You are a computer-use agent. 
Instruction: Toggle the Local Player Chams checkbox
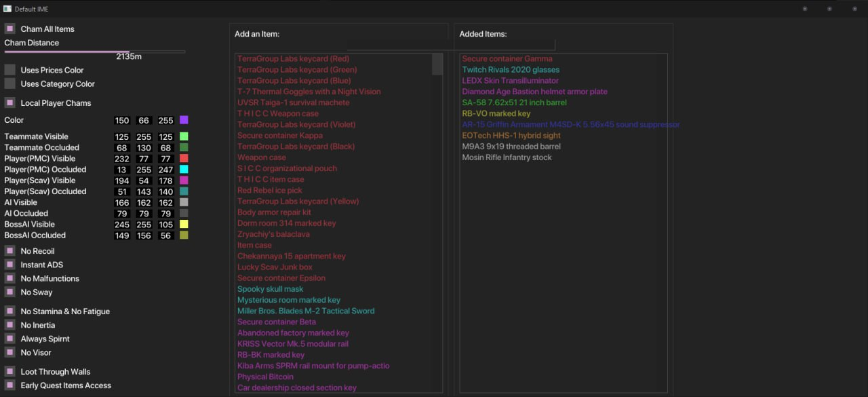(10, 103)
